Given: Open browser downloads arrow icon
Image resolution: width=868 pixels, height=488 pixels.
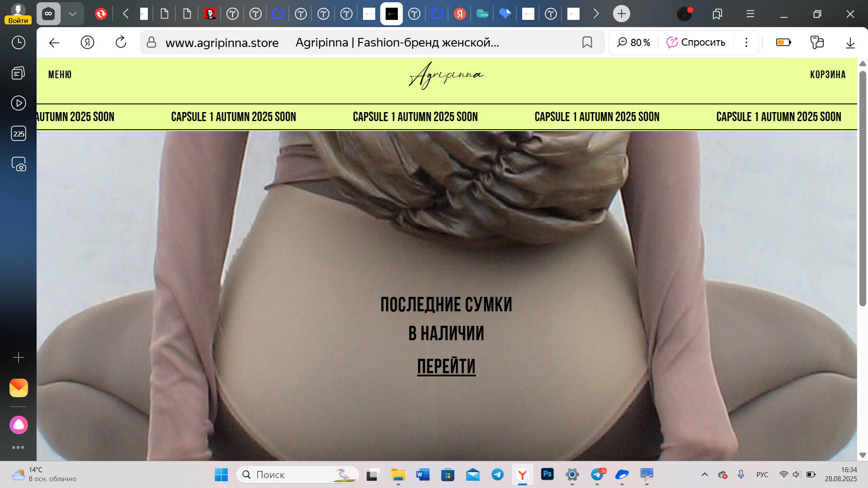Looking at the screenshot, I should 850,42.
